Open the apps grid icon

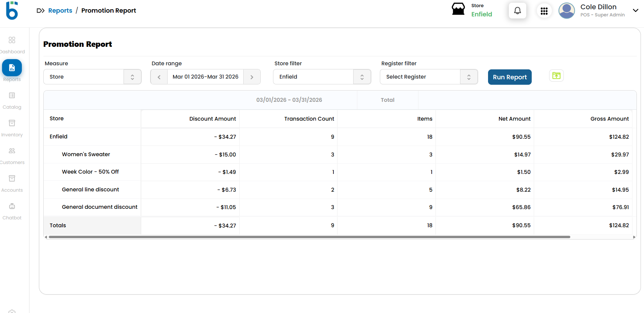[x=544, y=11]
